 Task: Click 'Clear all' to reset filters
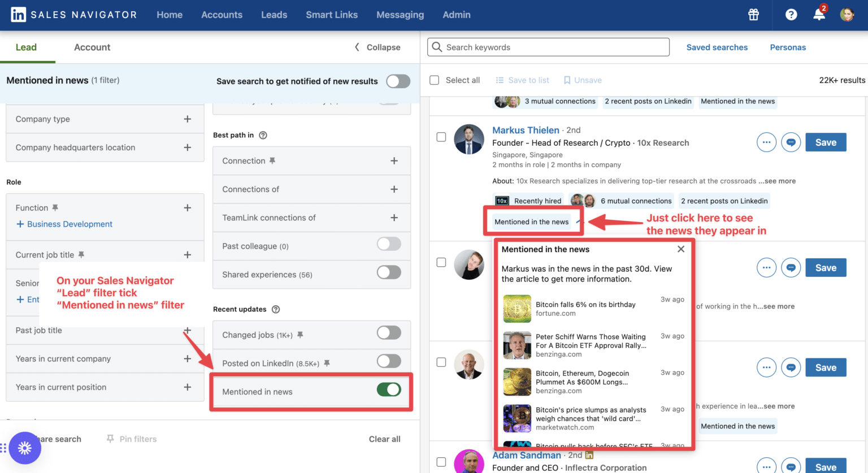pyautogui.click(x=384, y=439)
